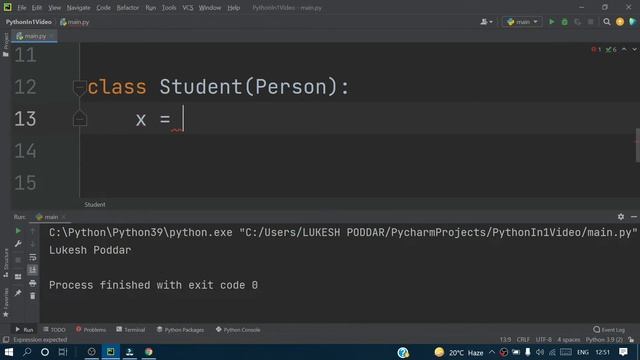Run the main configuration from the top toolbar

[551, 22]
